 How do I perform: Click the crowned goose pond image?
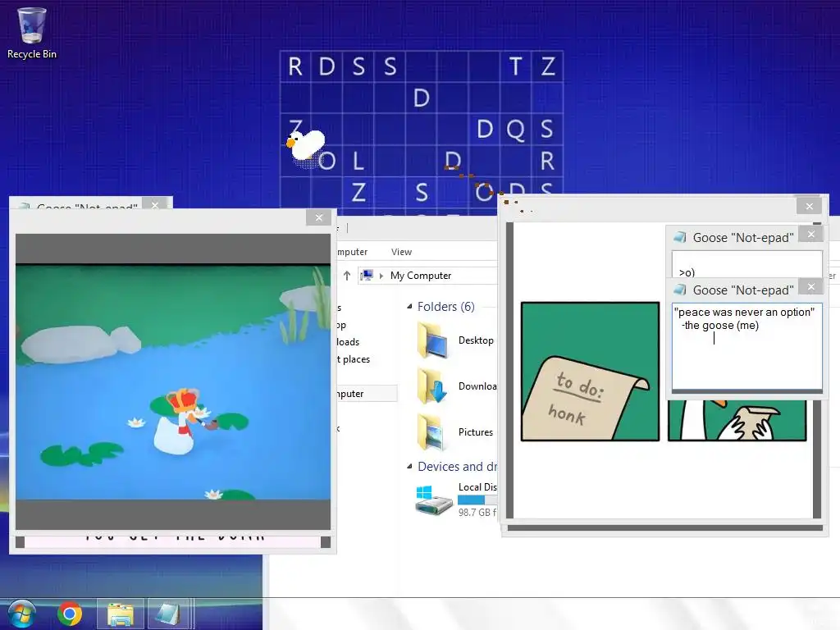coord(173,381)
